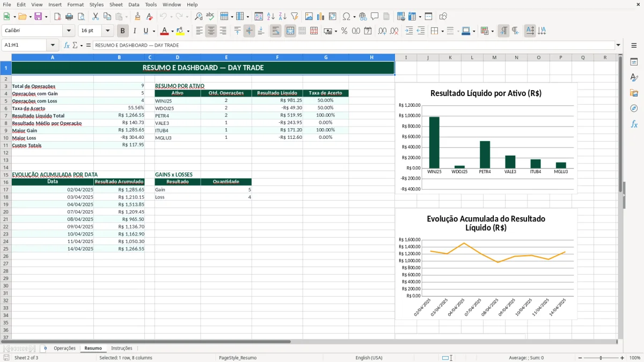The width and height of the screenshot is (644, 362).
Task: Switch to the Instruções sheet tab
Action: coord(121,349)
